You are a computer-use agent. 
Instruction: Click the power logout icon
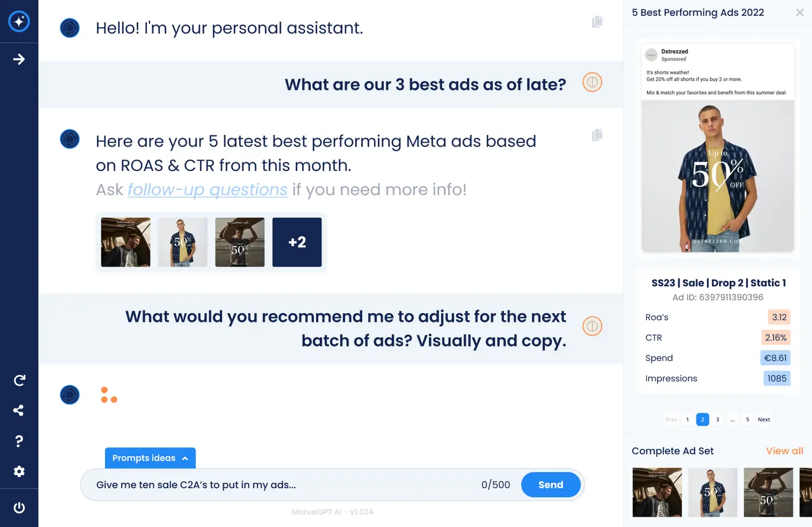click(19, 508)
